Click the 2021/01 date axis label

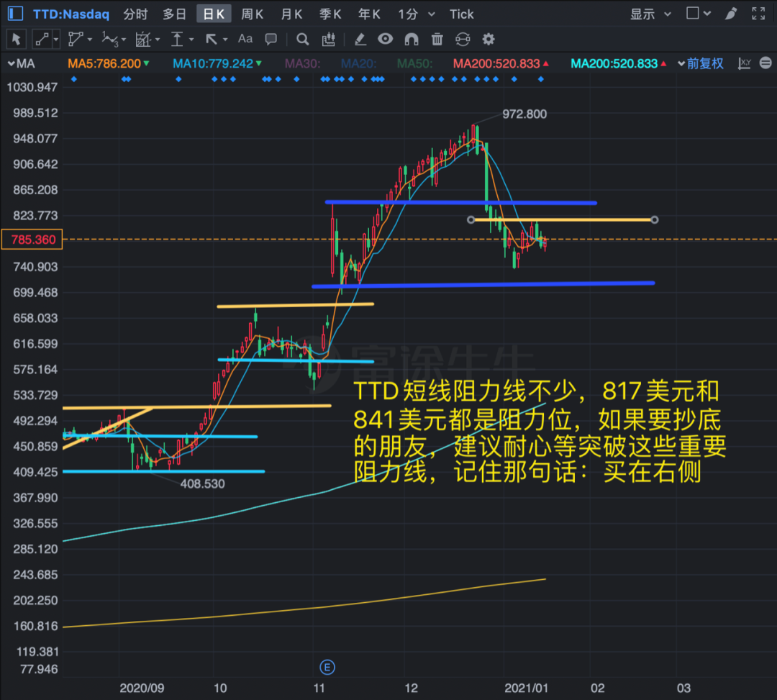click(526, 688)
